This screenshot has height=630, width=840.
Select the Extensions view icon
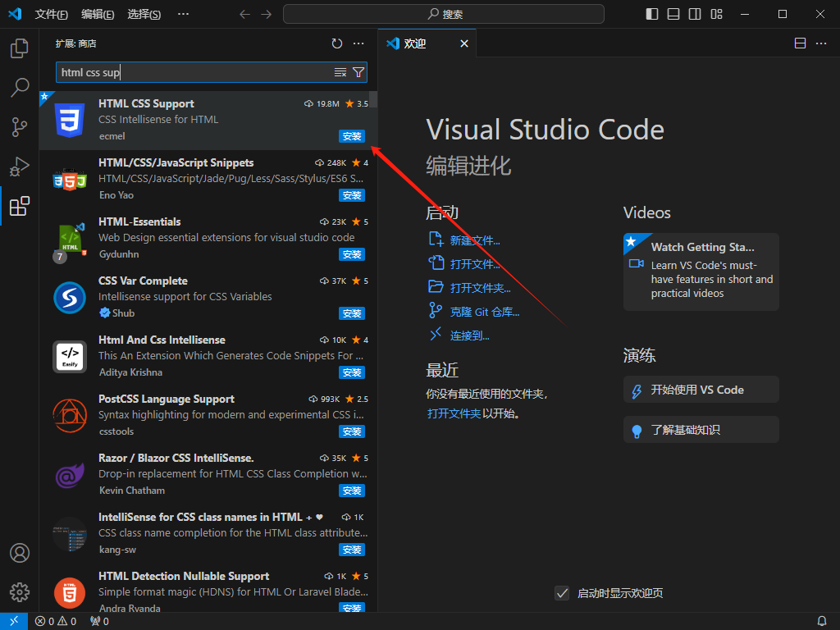[20, 206]
